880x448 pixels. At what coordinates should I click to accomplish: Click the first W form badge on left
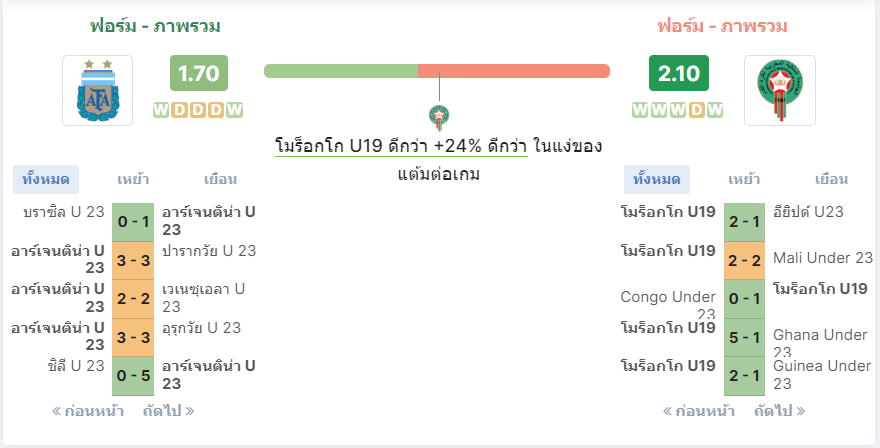pos(161,110)
